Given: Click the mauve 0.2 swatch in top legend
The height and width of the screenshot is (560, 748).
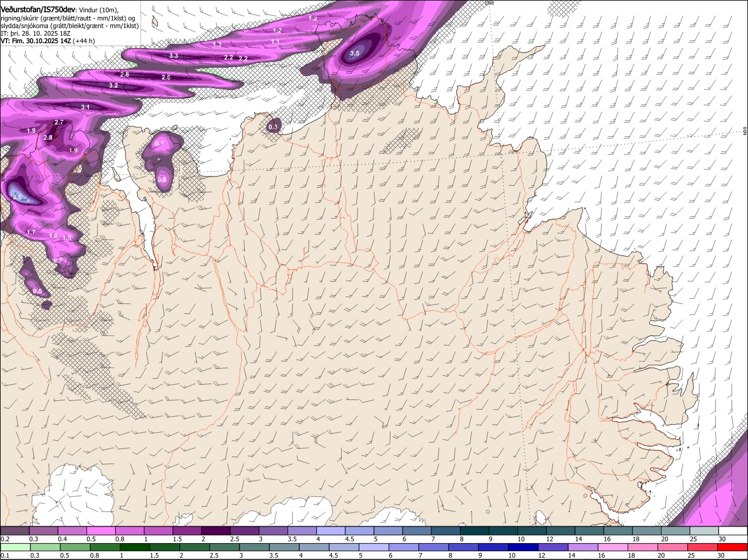Looking at the screenshot, I should pos(15,531).
